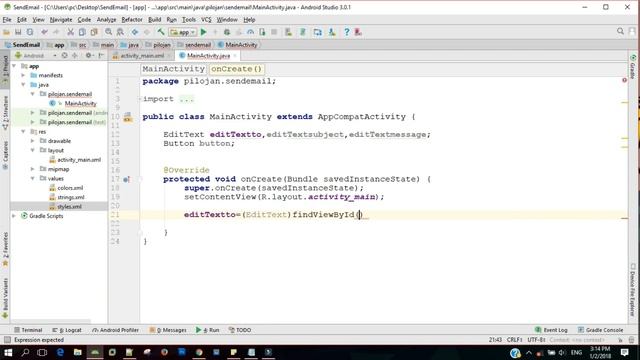Select colors.xml in the project tree
The height and width of the screenshot is (360, 640).
70,188
